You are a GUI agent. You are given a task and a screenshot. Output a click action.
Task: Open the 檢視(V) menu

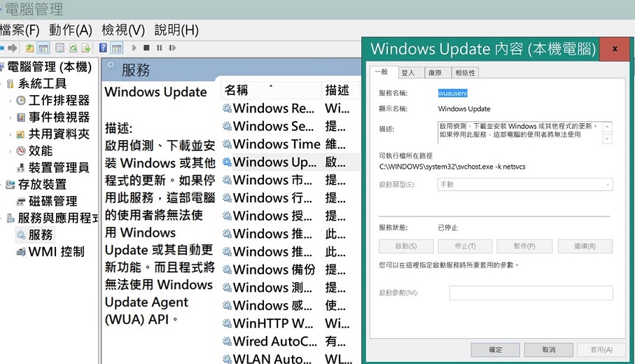[123, 30]
